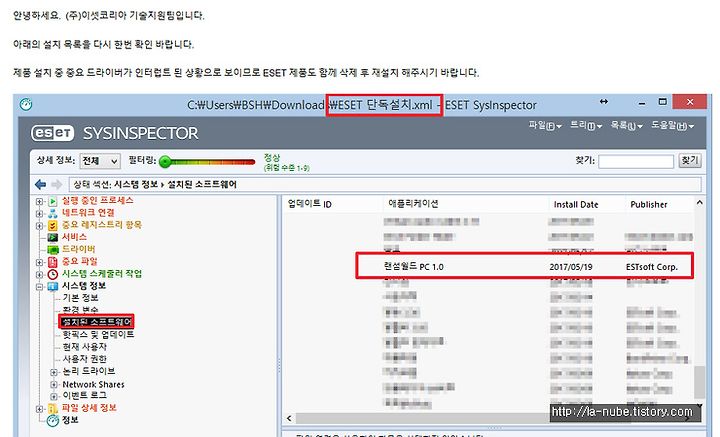Click the 시스템 정보 blue info icon

click(x=53, y=286)
